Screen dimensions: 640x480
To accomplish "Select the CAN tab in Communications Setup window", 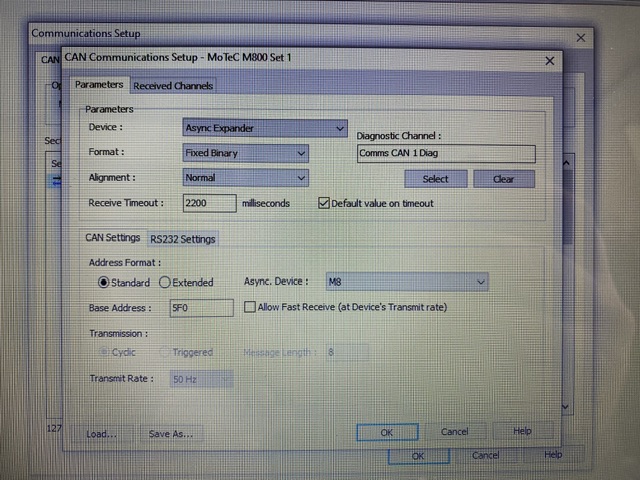I will (x=50, y=60).
